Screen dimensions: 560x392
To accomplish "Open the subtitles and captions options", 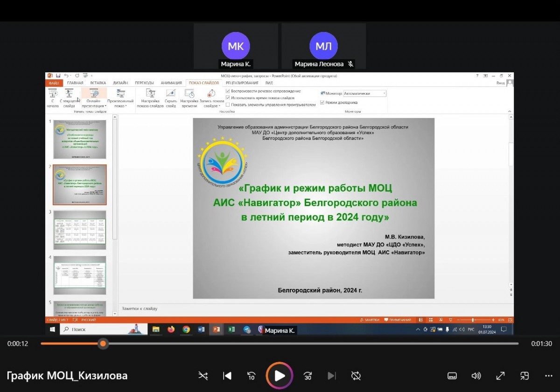I will [452, 376].
